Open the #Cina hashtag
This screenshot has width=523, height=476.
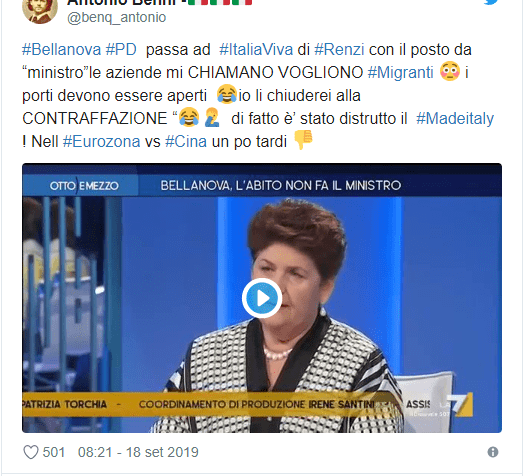(186, 141)
